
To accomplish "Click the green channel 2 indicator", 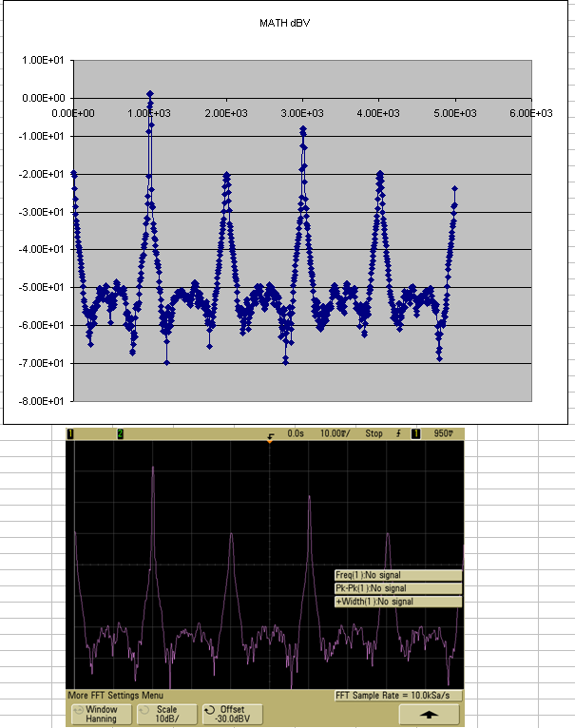I will pyautogui.click(x=120, y=434).
